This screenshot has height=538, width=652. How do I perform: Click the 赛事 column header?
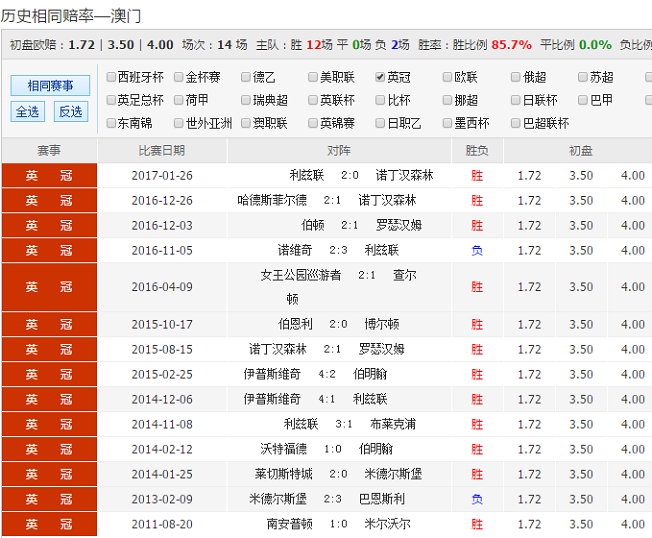point(49,151)
